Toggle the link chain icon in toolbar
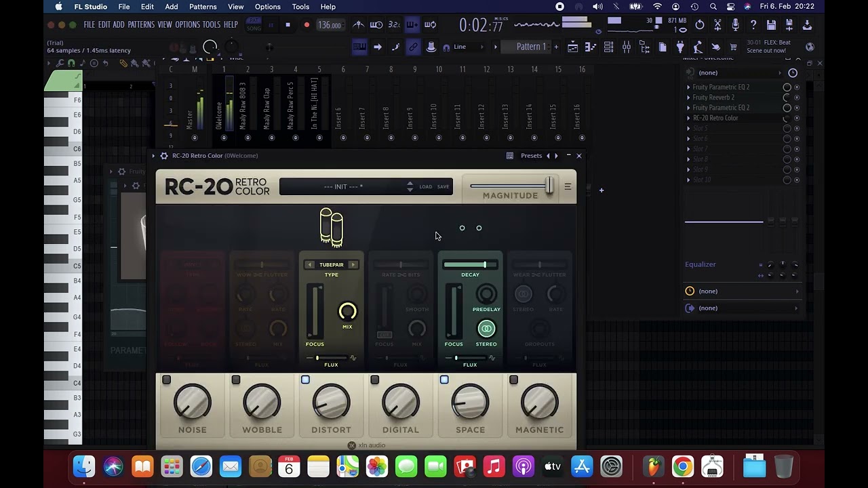The width and height of the screenshot is (868, 488). click(413, 47)
